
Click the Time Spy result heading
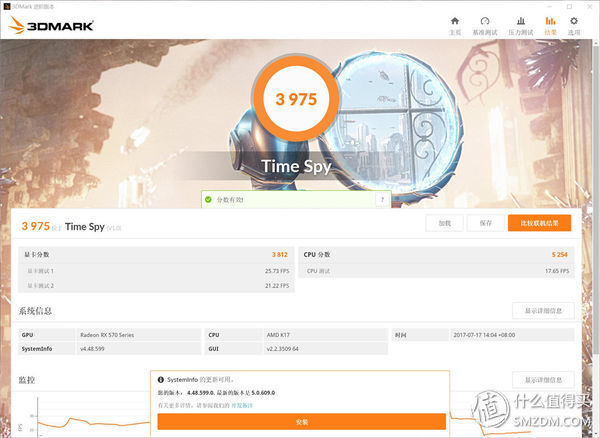85,227
